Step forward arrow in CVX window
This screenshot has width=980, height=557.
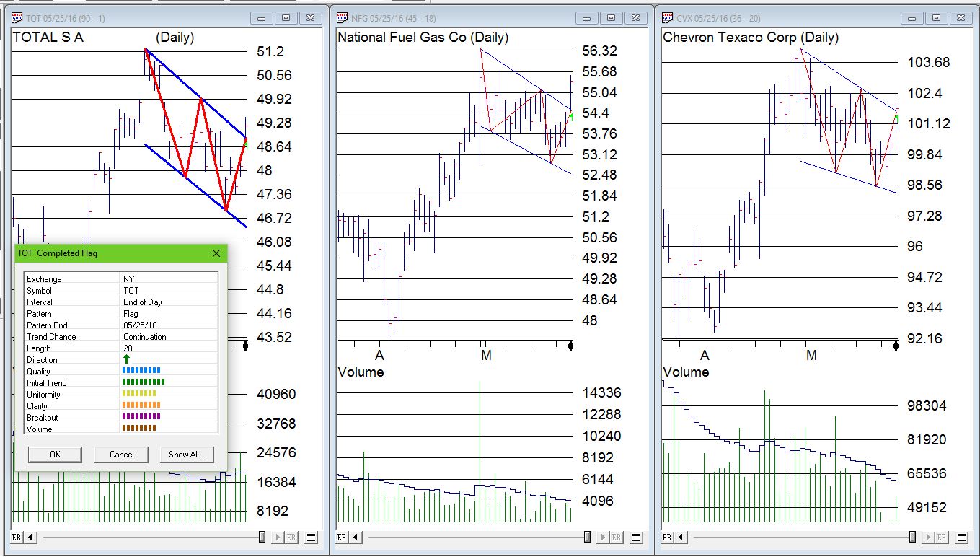tap(928, 538)
